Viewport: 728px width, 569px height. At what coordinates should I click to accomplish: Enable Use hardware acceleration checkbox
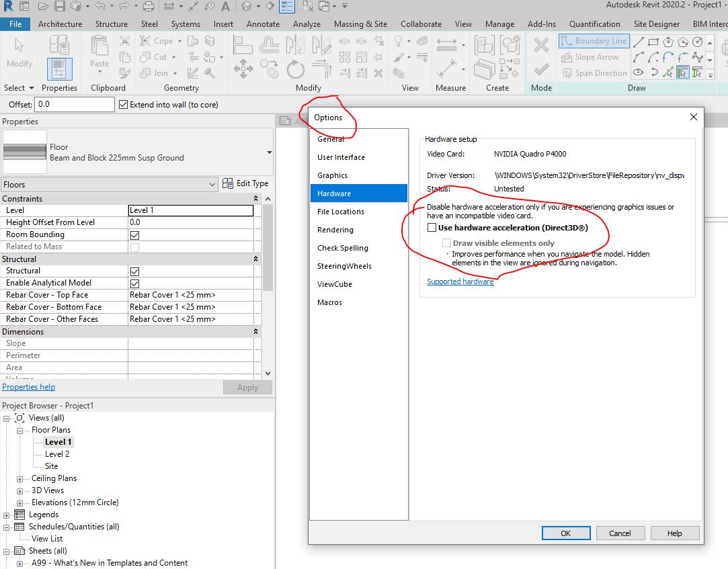tap(432, 228)
